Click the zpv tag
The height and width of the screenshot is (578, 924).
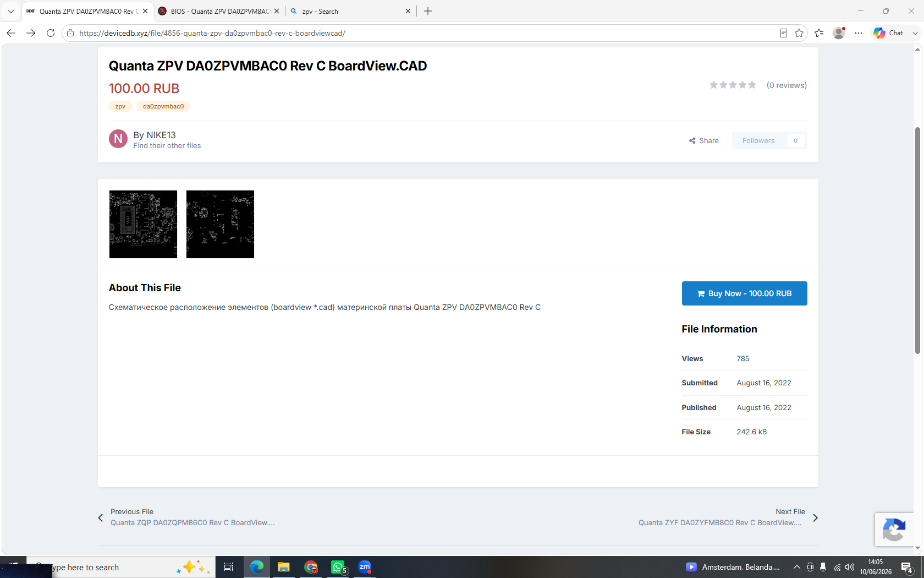click(x=120, y=106)
